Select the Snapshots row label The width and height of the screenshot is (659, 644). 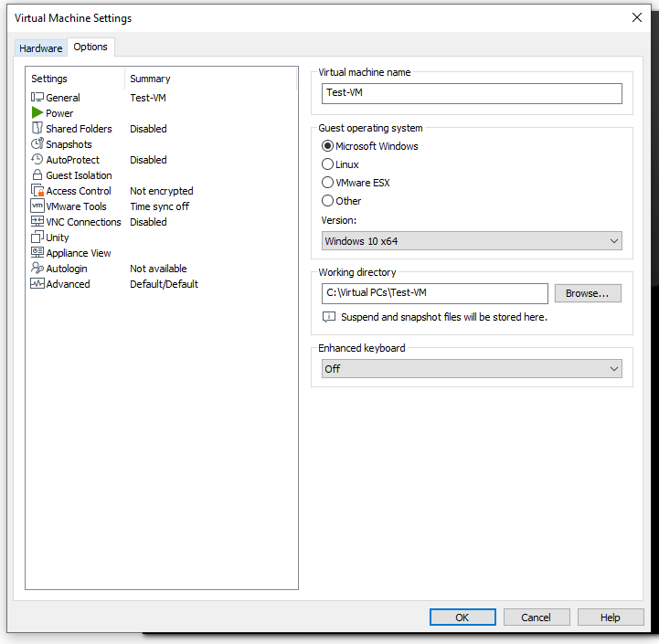69,144
